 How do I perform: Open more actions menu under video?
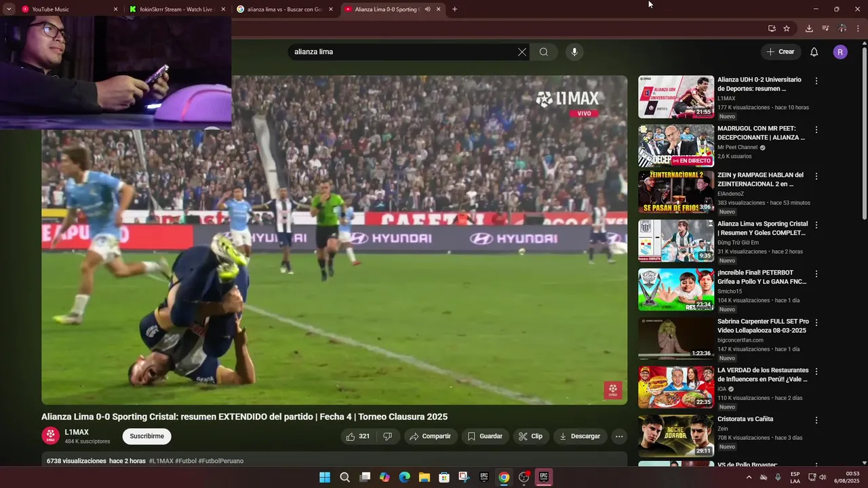(619, 436)
